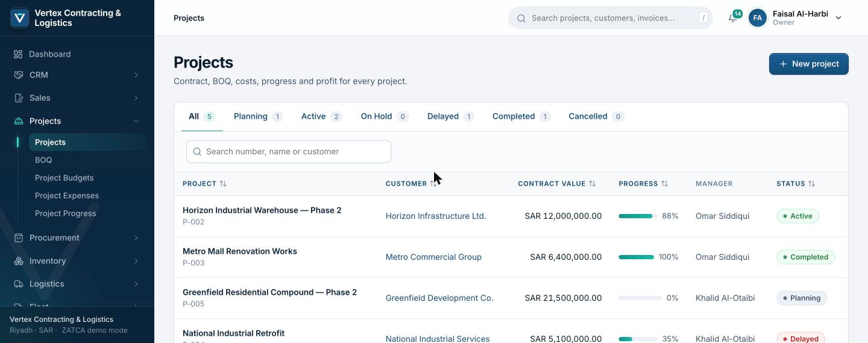The height and width of the screenshot is (343, 868).
Task: Open the Dashboard menu item
Action: pyautogui.click(x=77, y=54)
